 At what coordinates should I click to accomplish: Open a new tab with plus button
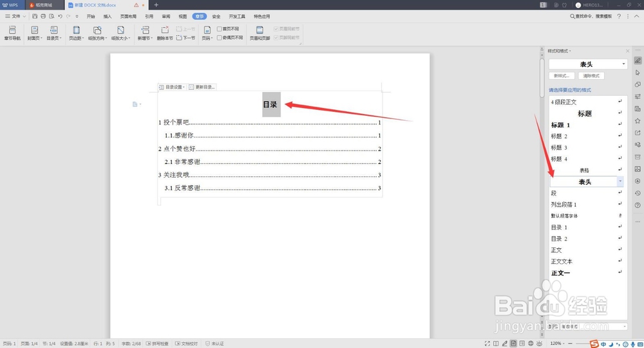tap(156, 5)
